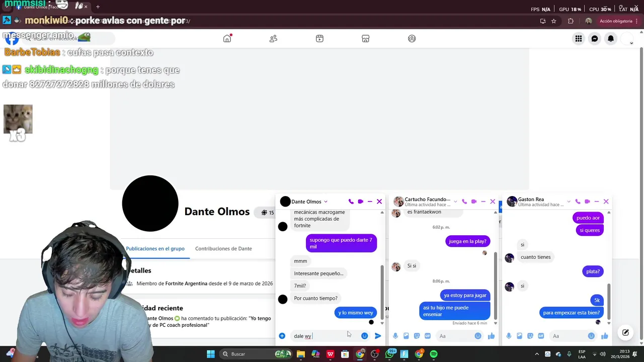Switch to Contribuciones de Dante tab
Viewport: 644px width, 362px height.
tap(223, 248)
